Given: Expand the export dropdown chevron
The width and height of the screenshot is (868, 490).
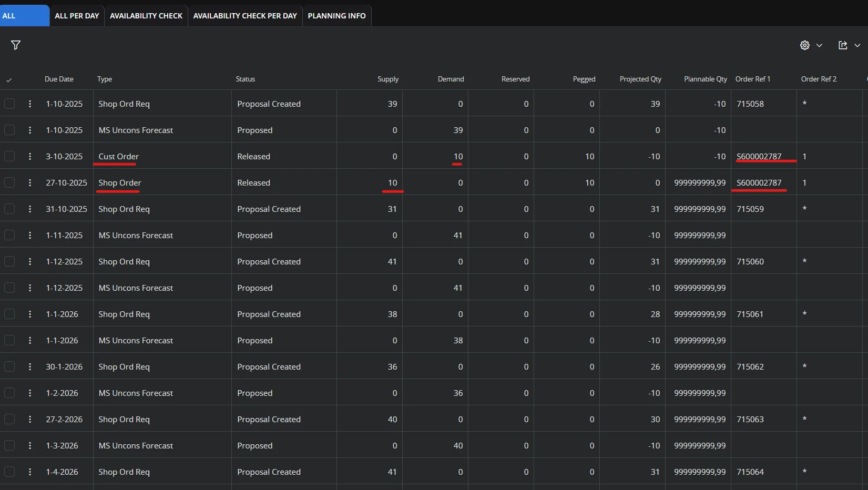Looking at the screenshot, I should pos(857,45).
